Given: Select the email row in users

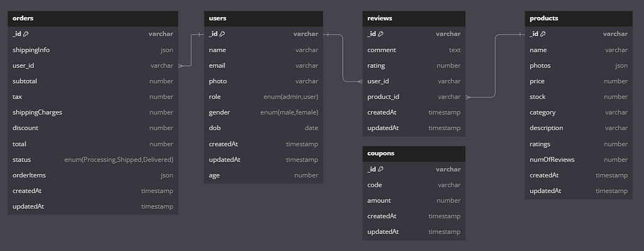Looking at the screenshot, I should pyautogui.click(x=264, y=65).
